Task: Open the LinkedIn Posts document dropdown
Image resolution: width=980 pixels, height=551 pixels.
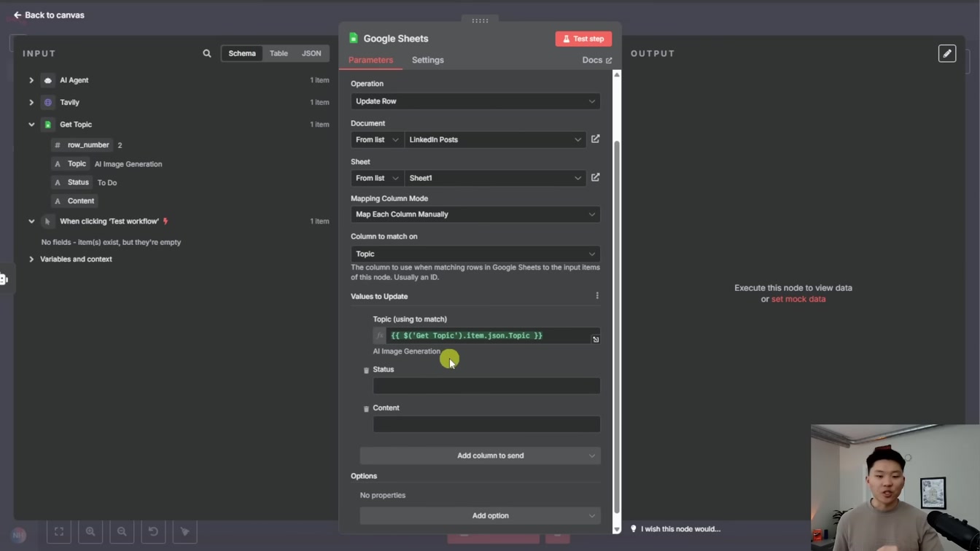Action: pyautogui.click(x=495, y=139)
